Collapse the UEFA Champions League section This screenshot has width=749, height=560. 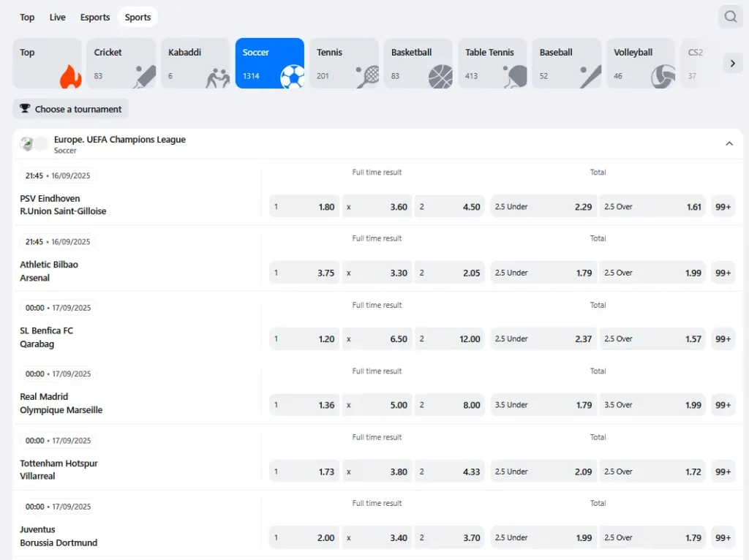pos(729,144)
